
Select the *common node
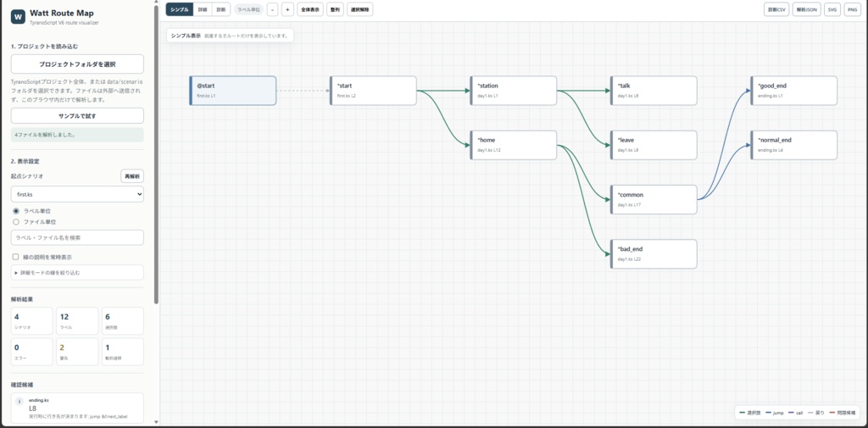pyautogui.click(x=654, y=199)
